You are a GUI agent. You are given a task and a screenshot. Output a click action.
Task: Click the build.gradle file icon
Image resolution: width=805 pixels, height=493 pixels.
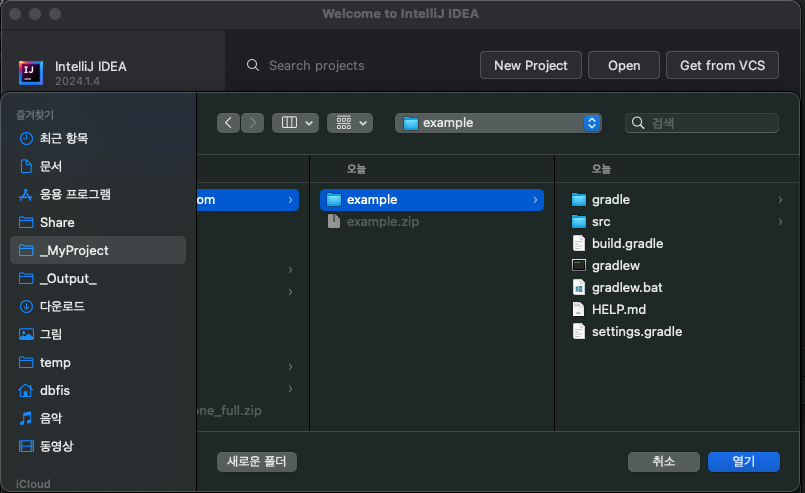pos(579,243)
